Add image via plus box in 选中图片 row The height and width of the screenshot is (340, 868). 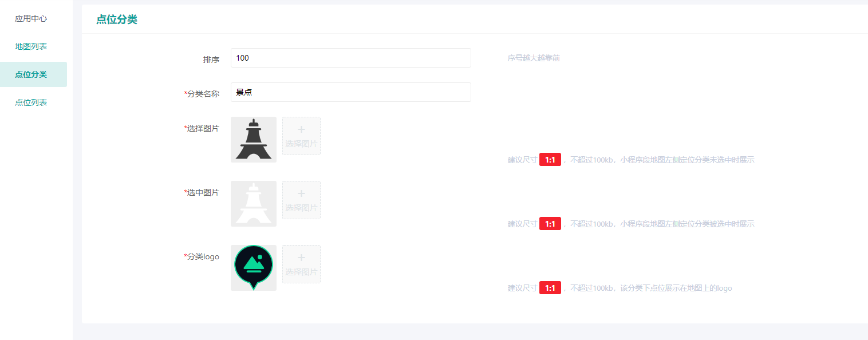[x=301, y=200]
